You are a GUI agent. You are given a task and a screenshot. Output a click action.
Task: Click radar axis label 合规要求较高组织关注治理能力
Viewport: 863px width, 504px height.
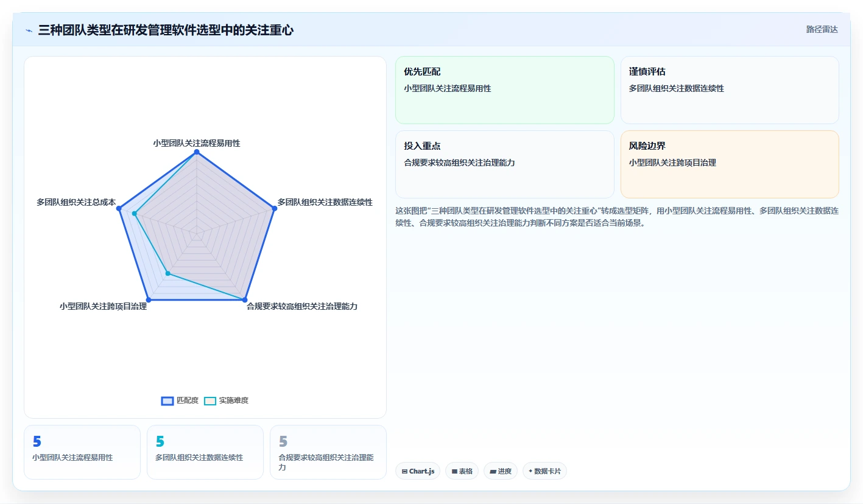coord(302,306)
